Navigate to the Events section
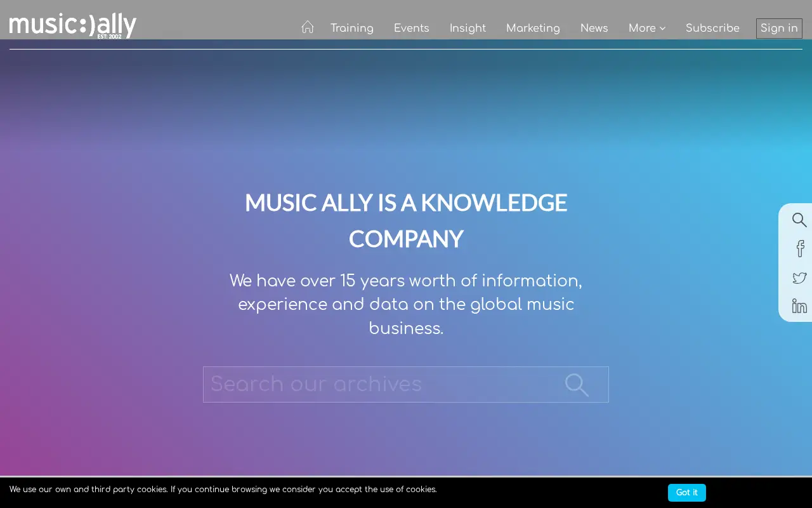The width and height of the screenshot is (812, 508). (x=412, y=28)
